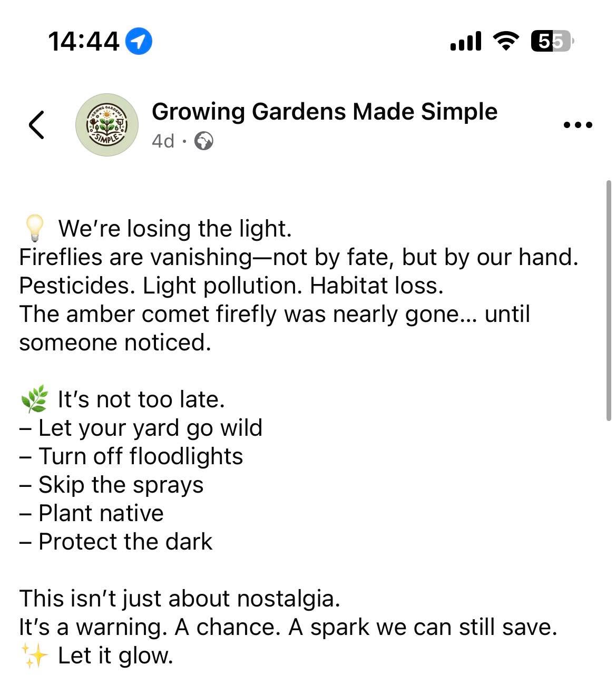616x675 pixels.
Task: Click the blue location arrow in status bar
Action: point(139,41)
